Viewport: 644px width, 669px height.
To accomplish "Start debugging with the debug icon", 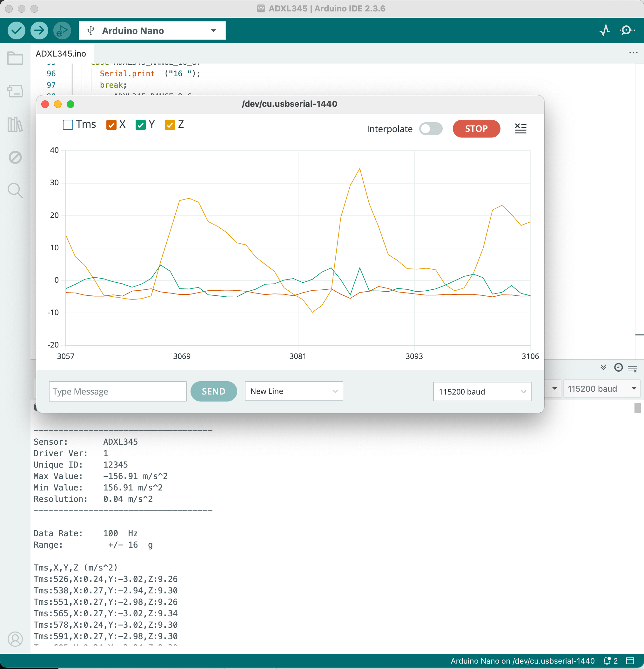I will (62, 31).
